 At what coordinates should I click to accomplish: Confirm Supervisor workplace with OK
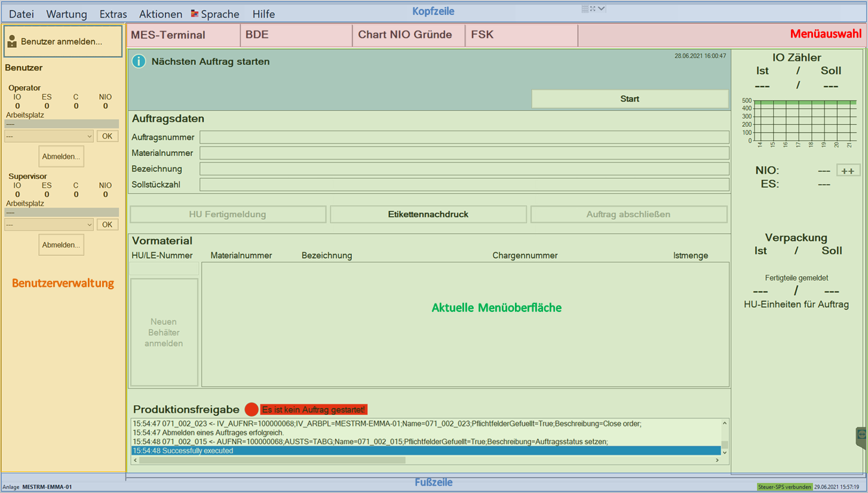107,225
